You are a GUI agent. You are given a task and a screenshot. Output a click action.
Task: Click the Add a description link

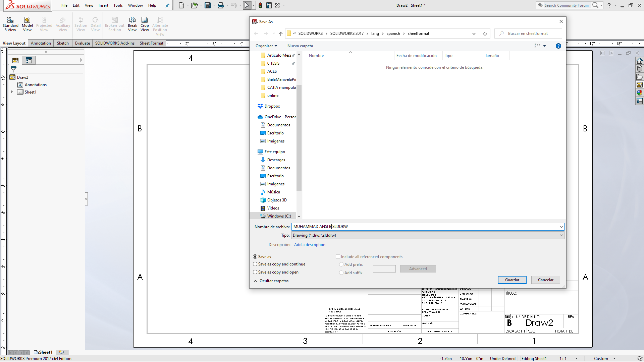pos(310,245)
